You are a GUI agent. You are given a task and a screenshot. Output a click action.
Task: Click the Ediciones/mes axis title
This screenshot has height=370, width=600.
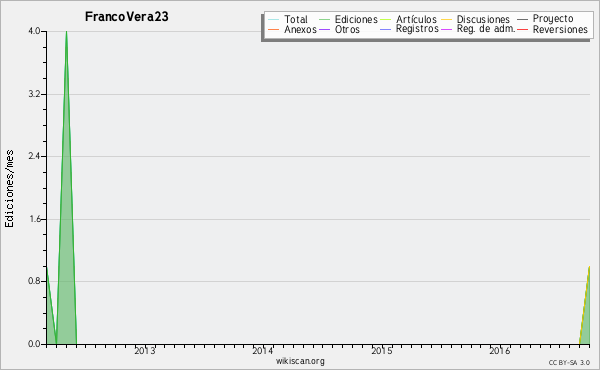[9, 189]
